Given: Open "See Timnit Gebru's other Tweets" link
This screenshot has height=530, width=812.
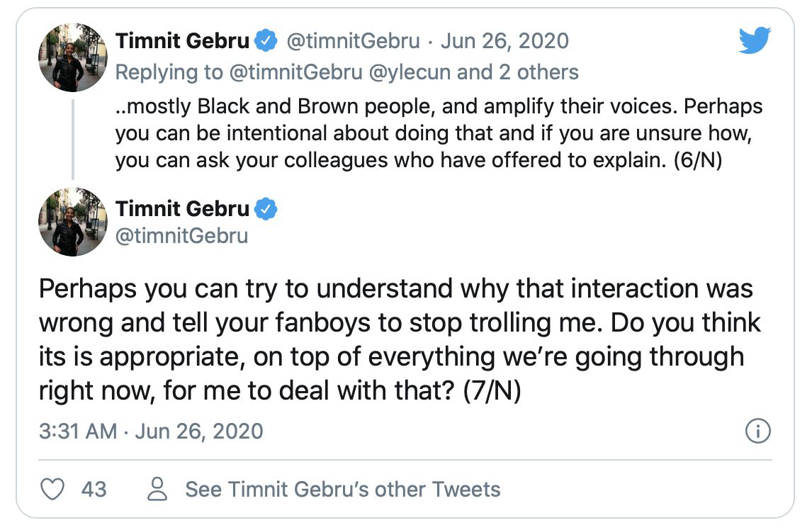Looking at the screenshot, I should tap(343, 489).
